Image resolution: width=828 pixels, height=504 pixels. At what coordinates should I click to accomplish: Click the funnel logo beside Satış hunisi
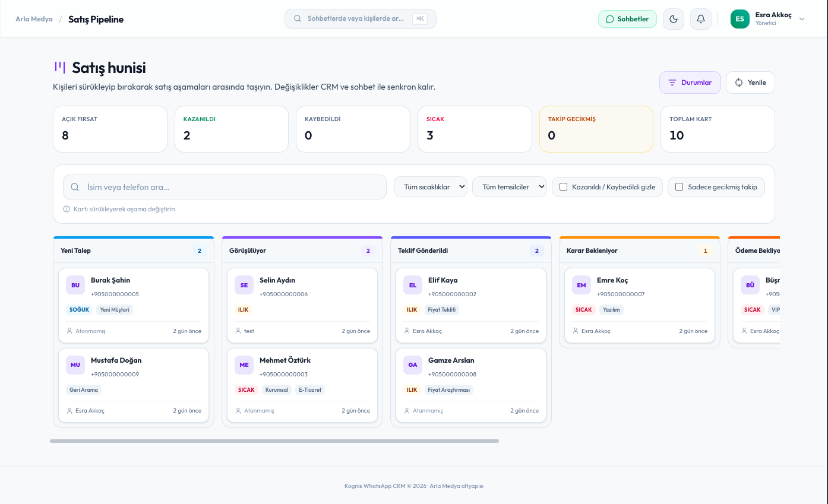coord(60,68)
